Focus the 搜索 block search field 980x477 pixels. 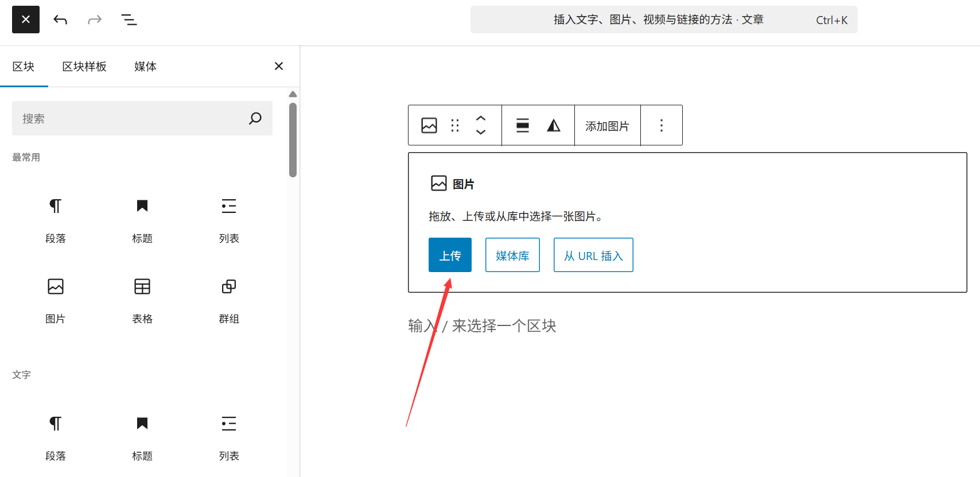tap(142, 118)
